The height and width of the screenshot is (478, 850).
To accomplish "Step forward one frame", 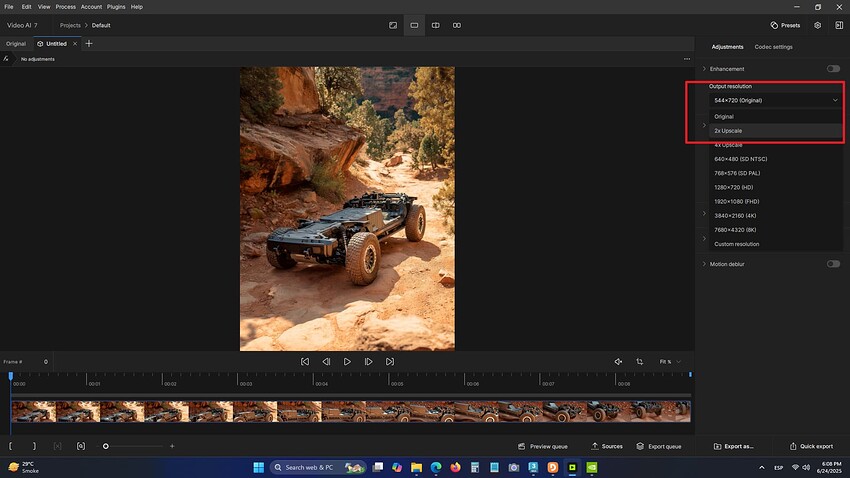I will click(368, 361).
